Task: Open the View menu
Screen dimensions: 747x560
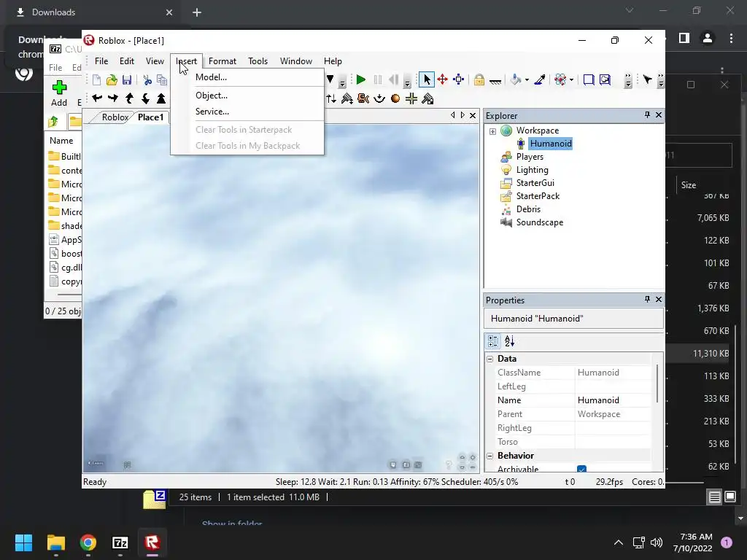Action: click(155, 61)
